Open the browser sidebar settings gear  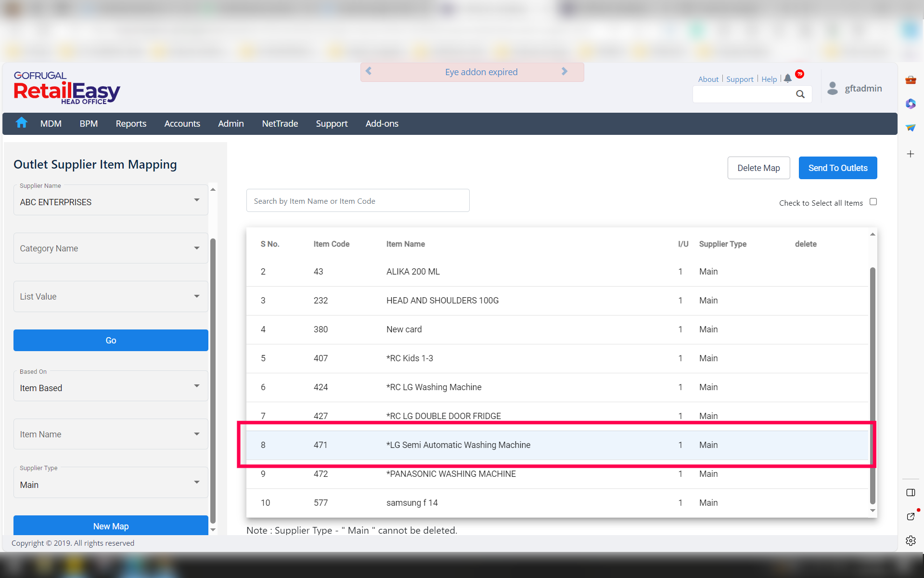911,540
